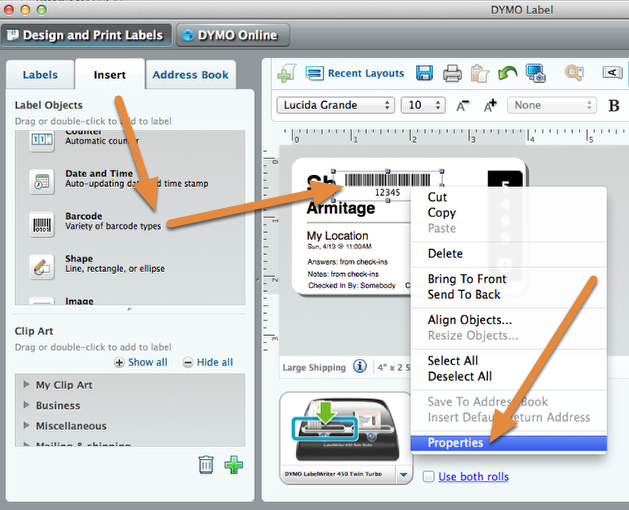
Task: Click Show all clip art
Action: click(x=141, y=362)
